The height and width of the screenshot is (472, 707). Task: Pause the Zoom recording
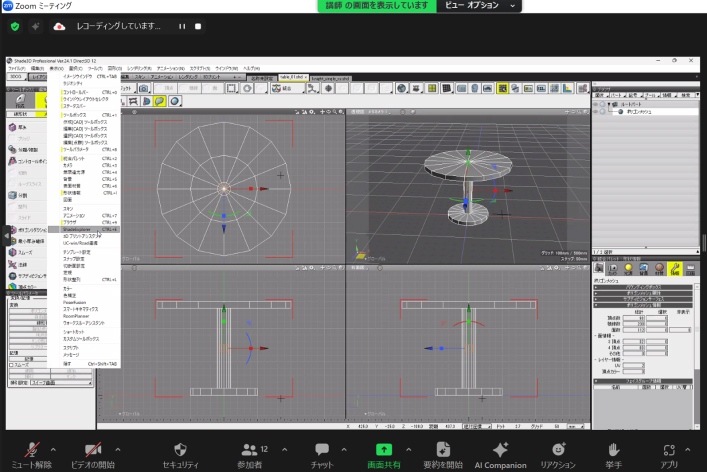pyautogui.click(x=182, y=27)
